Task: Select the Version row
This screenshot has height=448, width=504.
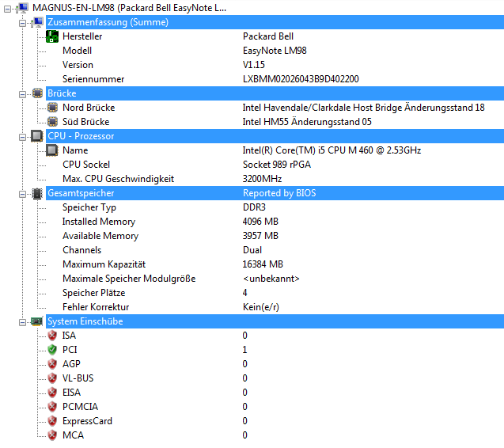Action: pyautogui.click(x=275, y=65)
